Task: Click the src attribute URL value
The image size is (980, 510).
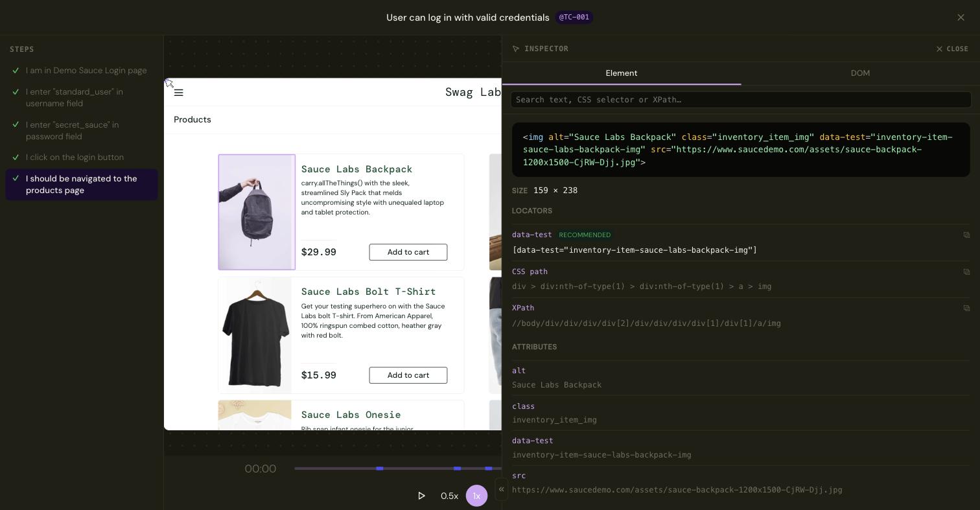Action: point(677,490)
